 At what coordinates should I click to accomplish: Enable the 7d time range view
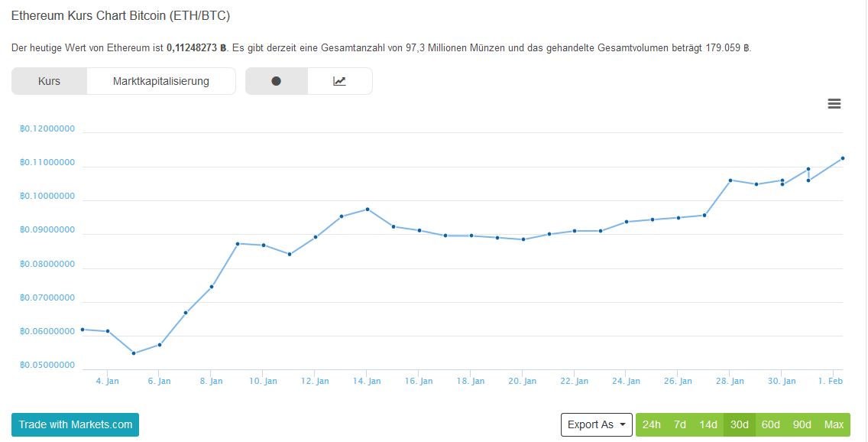679,424
